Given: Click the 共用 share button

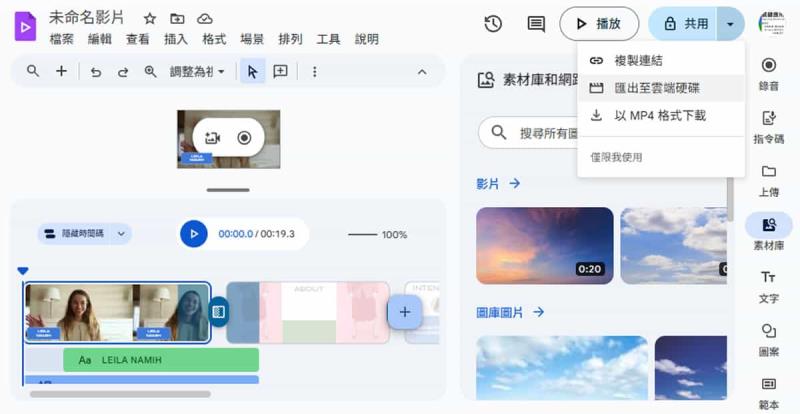Looking at the screenshot, I should [x=682, y=23].
